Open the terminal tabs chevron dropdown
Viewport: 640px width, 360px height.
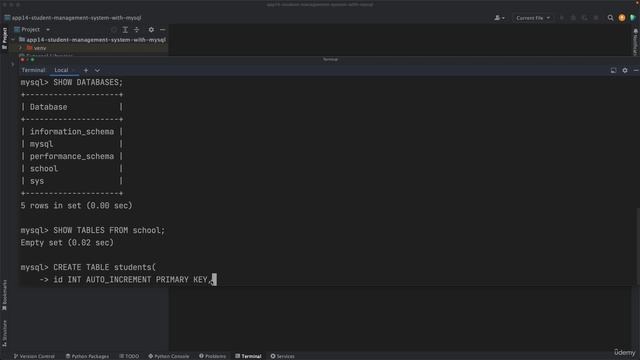tap(97, 70)
